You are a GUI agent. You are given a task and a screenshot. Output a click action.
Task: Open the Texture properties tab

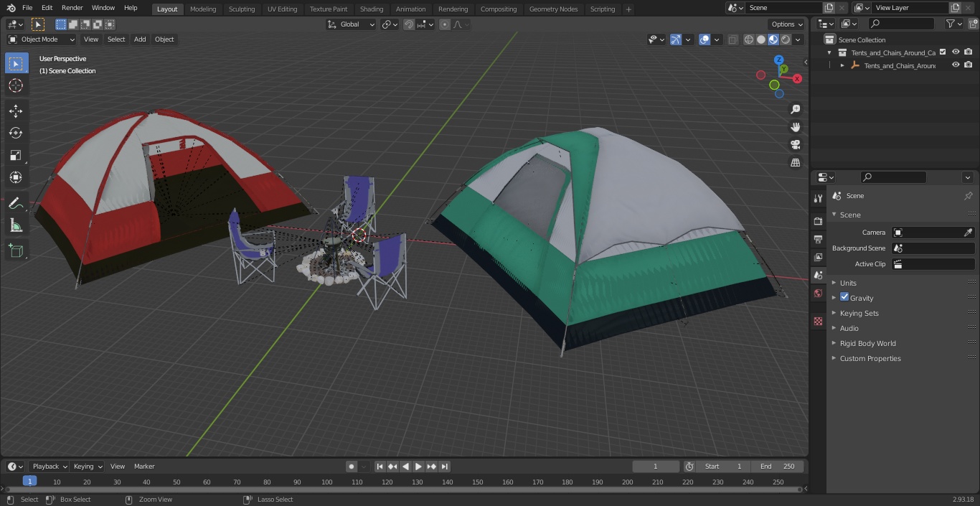coord(818,321)
